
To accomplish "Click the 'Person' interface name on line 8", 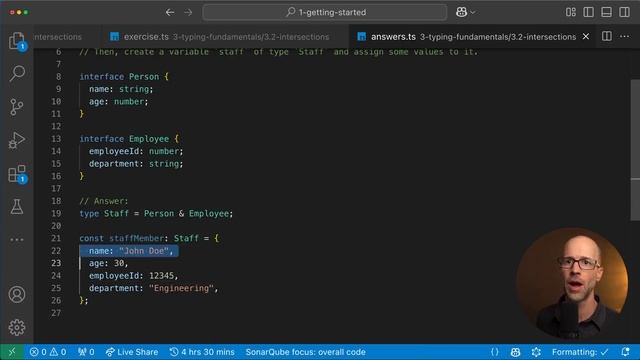I will coord(144,77).
